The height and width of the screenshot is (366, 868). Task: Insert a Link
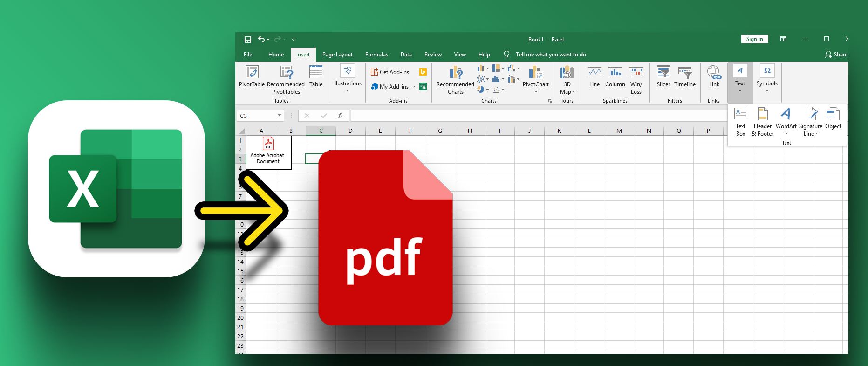(x=714, y=76)
